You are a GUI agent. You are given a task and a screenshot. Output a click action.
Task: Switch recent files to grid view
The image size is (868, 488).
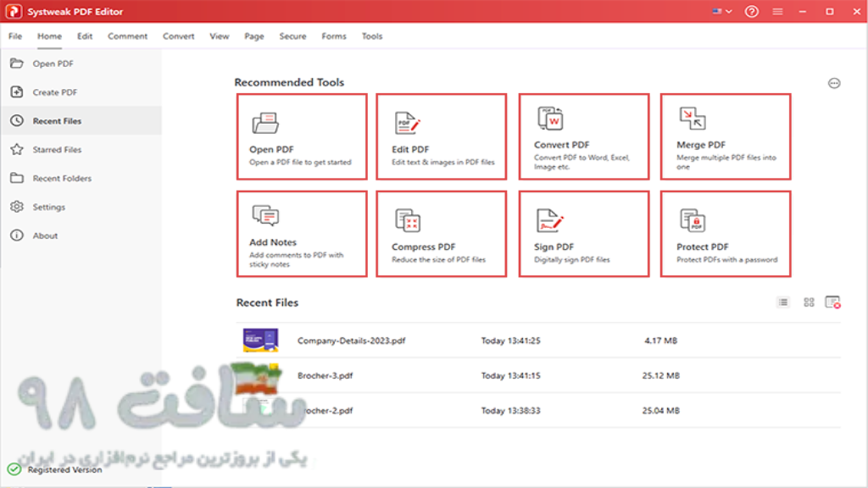(809, 302)
